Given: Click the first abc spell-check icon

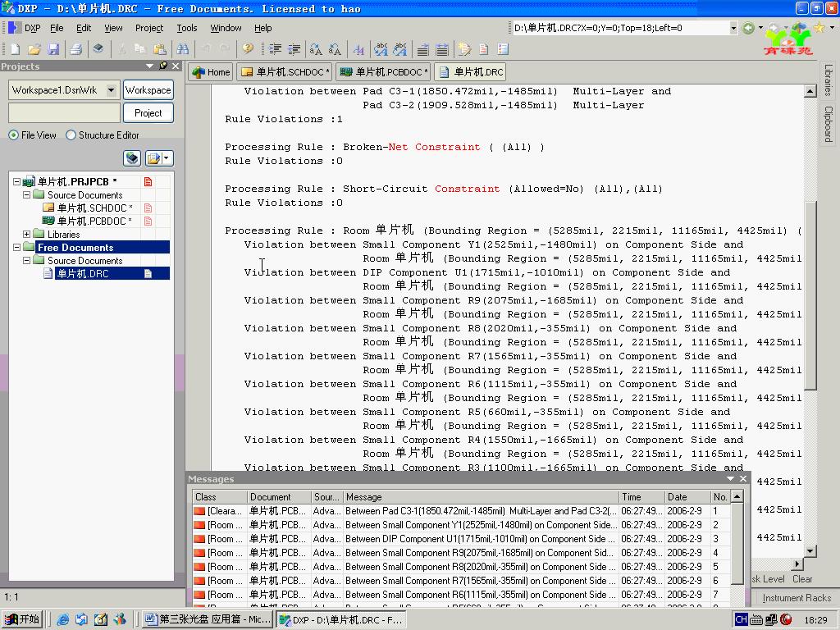Looking at the screenshot, I should pyautogui.click(x=381, y=49).
